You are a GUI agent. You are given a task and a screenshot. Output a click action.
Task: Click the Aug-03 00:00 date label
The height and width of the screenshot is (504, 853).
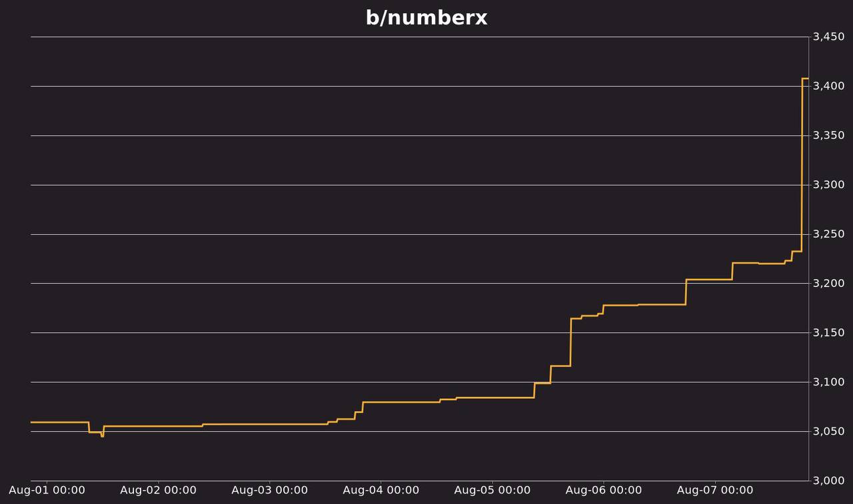(x=269, y=491)
